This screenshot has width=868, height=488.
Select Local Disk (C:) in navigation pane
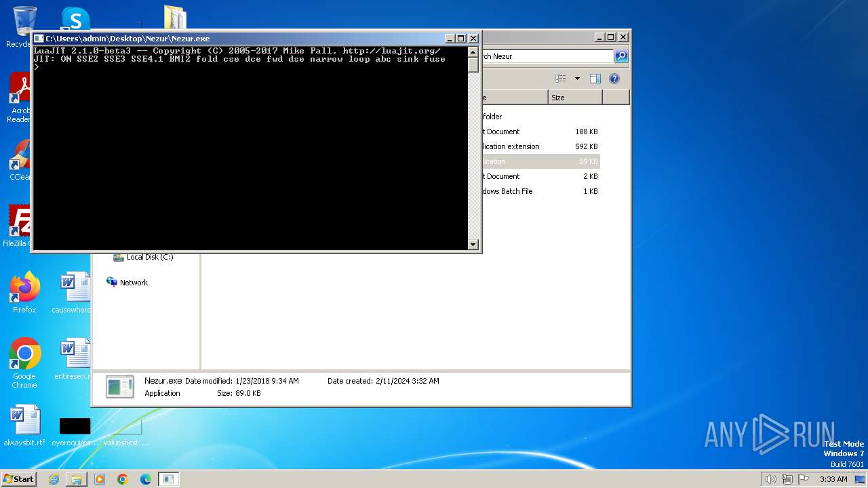click(x=143, y=257)
